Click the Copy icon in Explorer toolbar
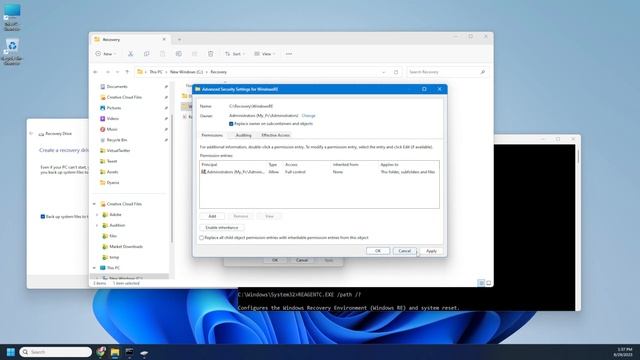640x360 pixels. click(x=147, y=54)
